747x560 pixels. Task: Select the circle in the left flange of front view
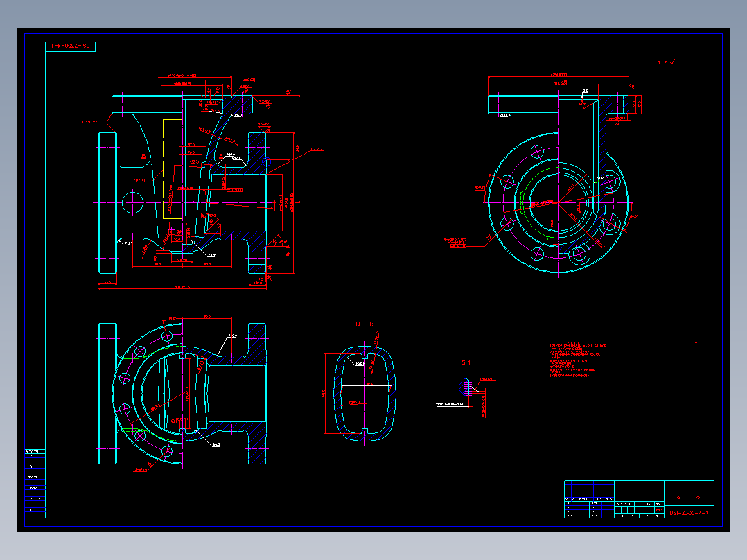[x=132, y=203]
